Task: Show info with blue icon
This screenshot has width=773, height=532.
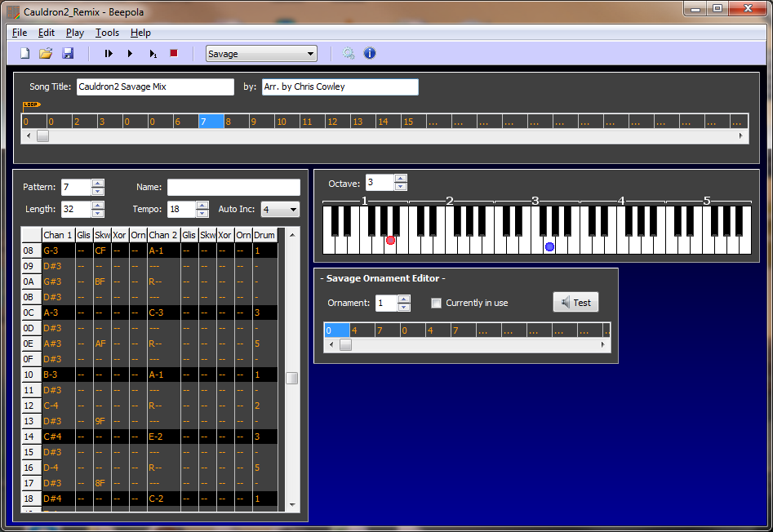Action: coord(370,54)
